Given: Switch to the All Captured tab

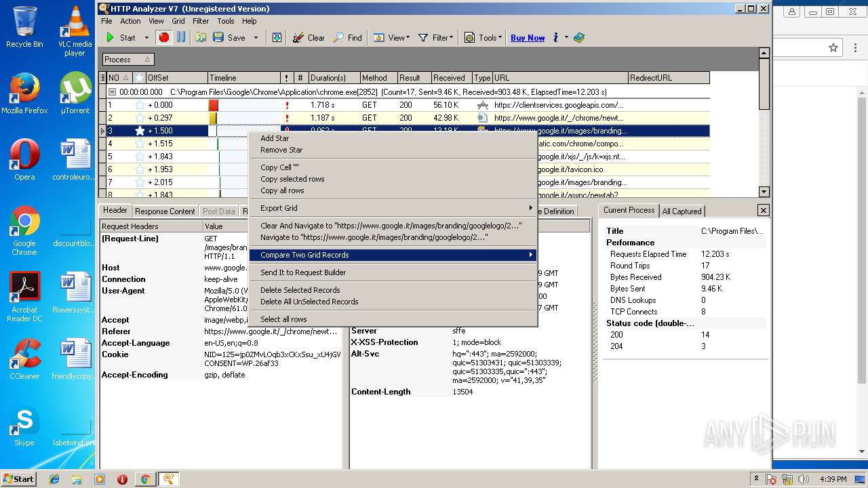Looking at the screenshot, I should tap(682, 211).
